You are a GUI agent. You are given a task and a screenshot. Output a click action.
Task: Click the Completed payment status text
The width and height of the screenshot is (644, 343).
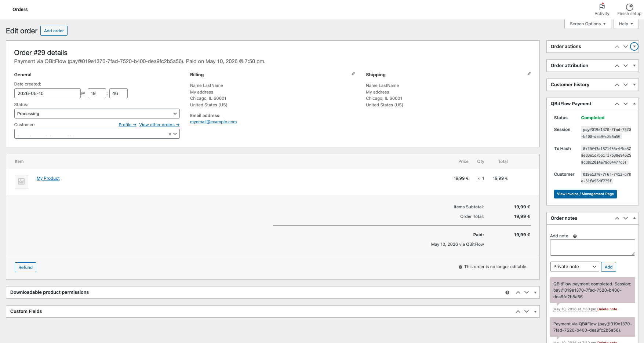point(593,118)
